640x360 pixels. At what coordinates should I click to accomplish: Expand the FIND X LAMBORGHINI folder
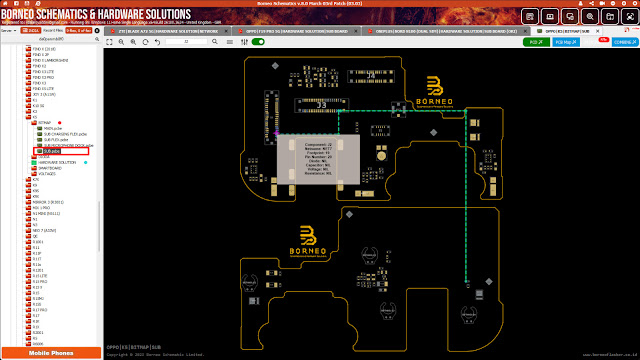50,60
